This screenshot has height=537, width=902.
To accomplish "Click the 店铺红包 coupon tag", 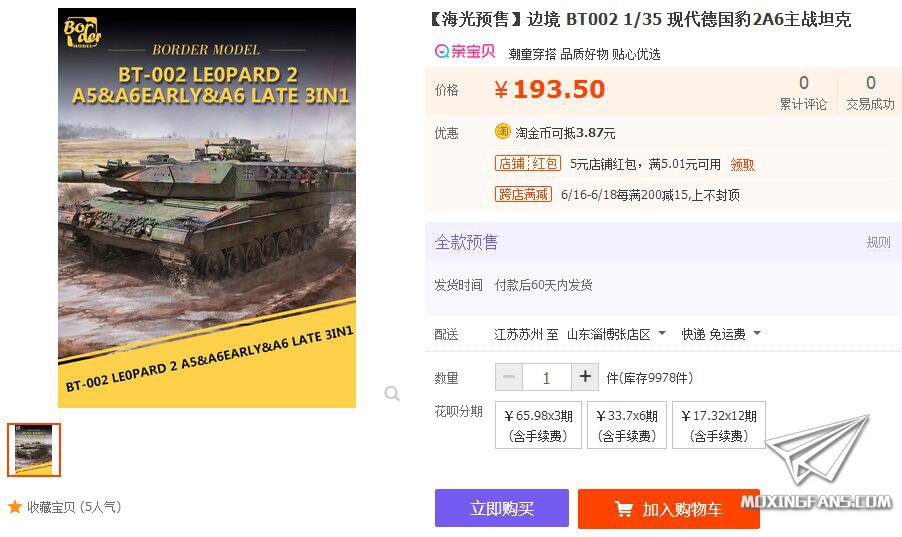I will pyautogui.click(x=528, y=163).
